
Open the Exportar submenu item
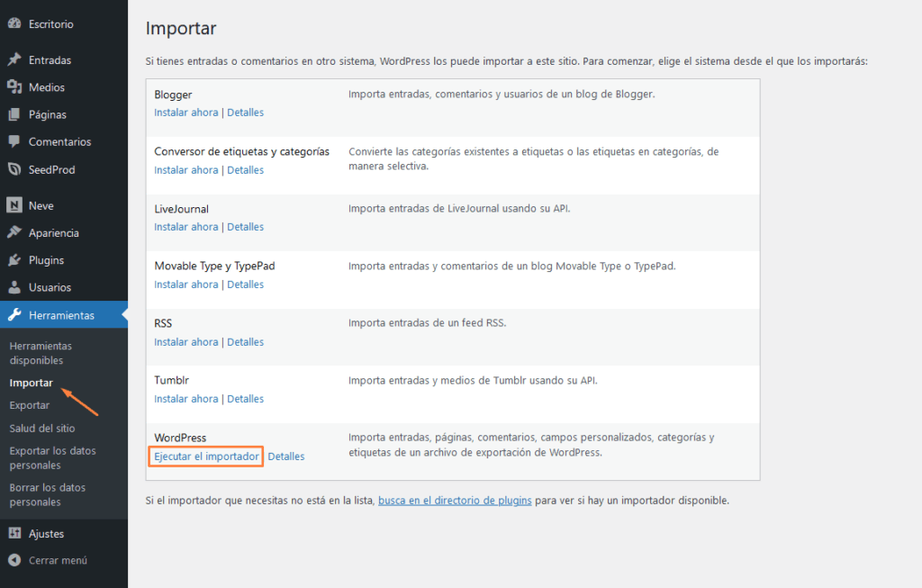(x=30, y=405)
